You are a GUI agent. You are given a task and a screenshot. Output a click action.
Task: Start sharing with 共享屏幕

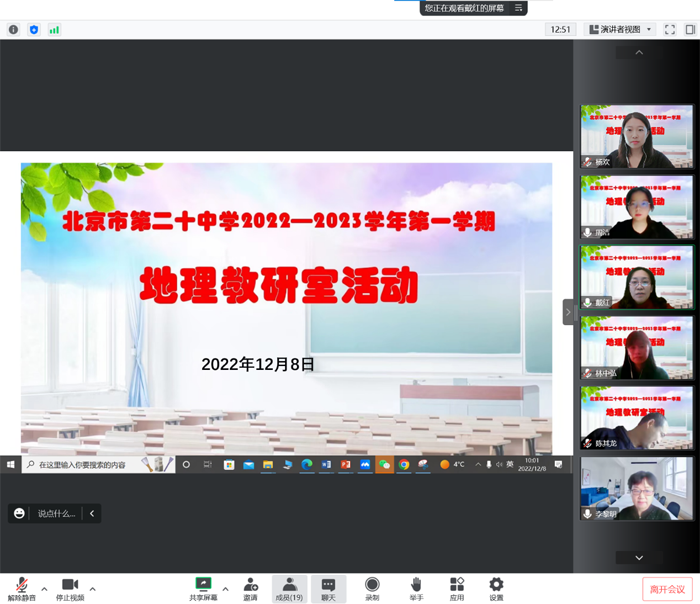point(203,589)
